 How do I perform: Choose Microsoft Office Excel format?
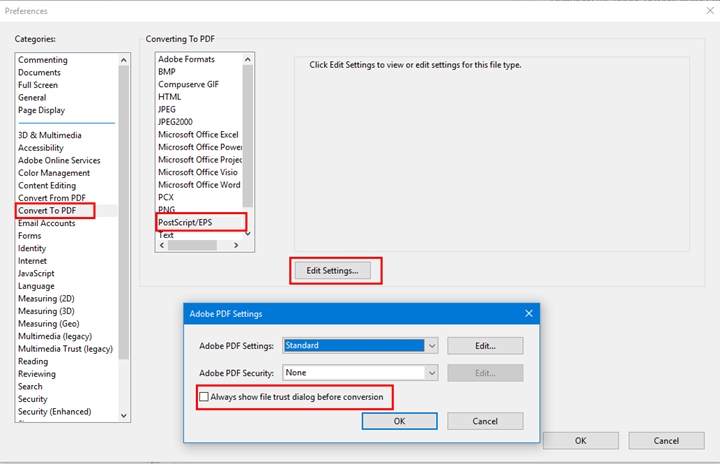click(198, 135)
